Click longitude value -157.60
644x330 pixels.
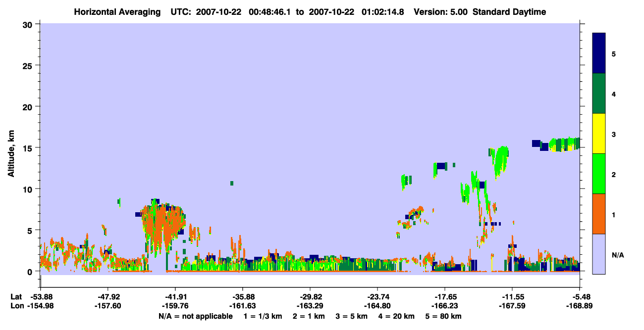108,306
